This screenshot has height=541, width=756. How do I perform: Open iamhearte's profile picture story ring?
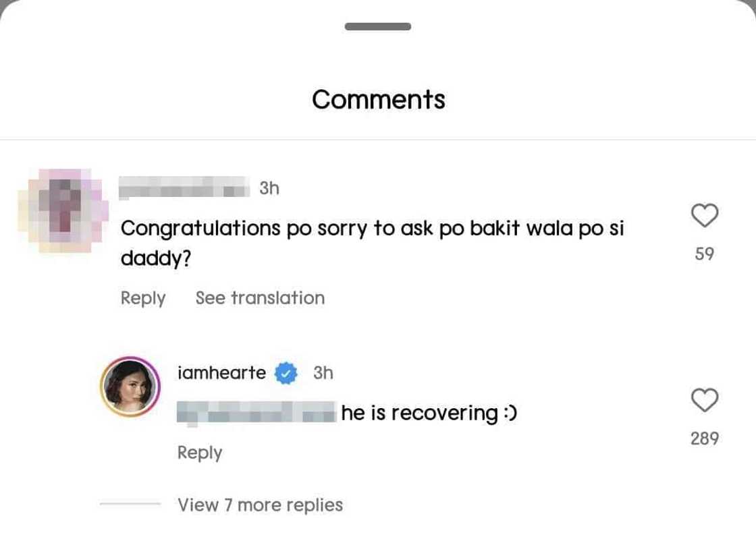[x=130, y=387]
